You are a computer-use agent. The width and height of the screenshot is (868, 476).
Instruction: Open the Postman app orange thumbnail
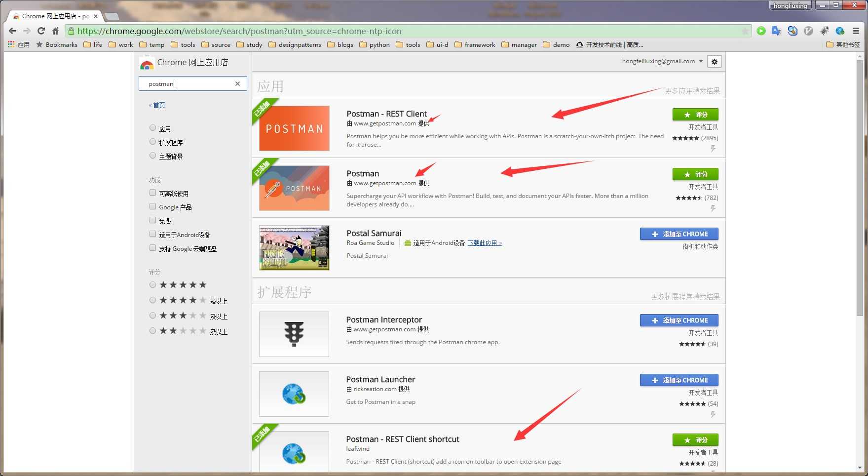point(294,188)
